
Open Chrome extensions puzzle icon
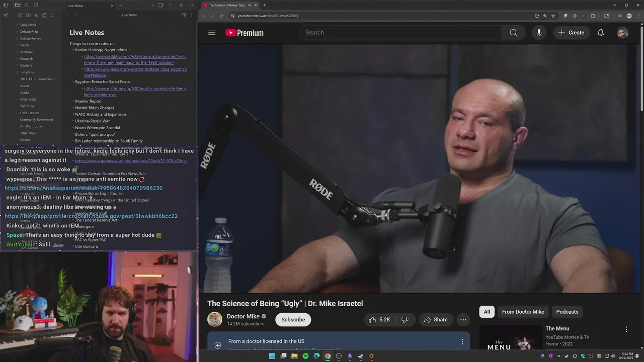tap(593, 16)
